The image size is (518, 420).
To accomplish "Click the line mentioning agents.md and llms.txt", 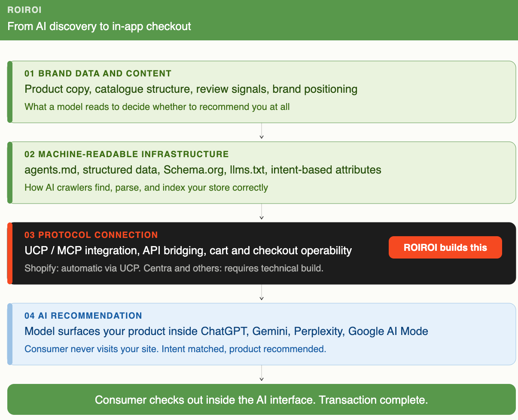I will coord(203,170).
